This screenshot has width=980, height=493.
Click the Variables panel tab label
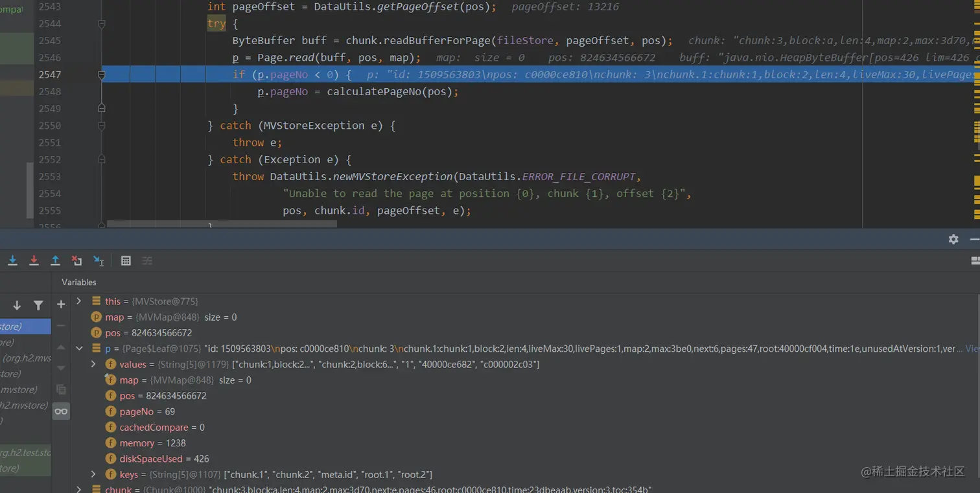(79, 282)
